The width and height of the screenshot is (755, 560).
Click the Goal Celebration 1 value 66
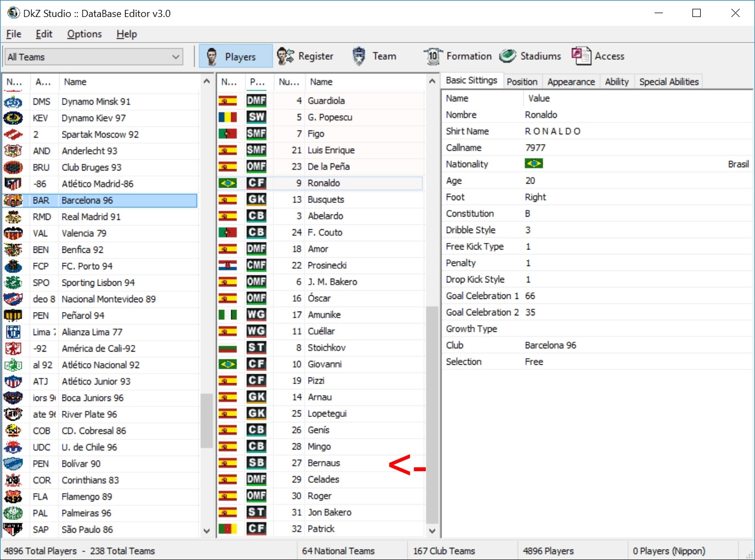coord(530,296)
